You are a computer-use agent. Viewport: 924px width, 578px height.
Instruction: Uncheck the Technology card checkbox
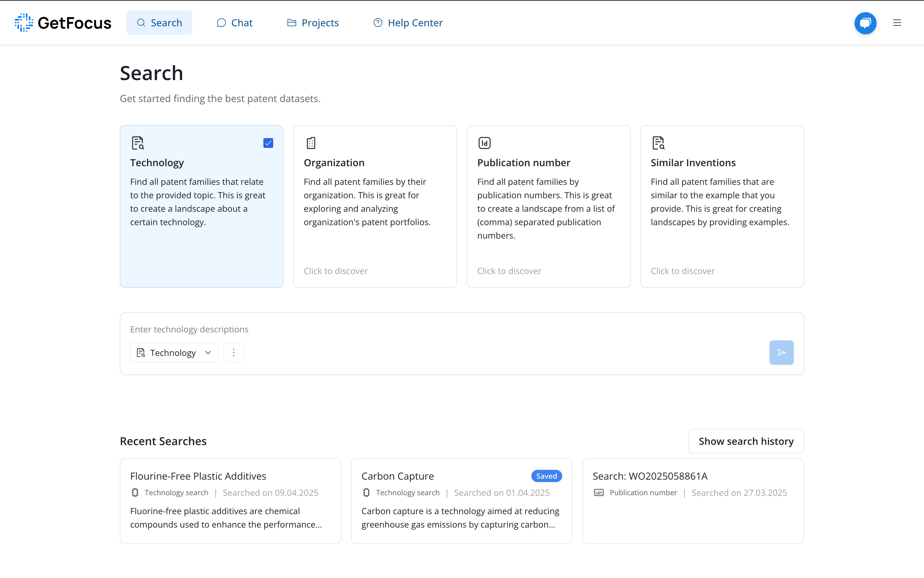tap(268, 143)
